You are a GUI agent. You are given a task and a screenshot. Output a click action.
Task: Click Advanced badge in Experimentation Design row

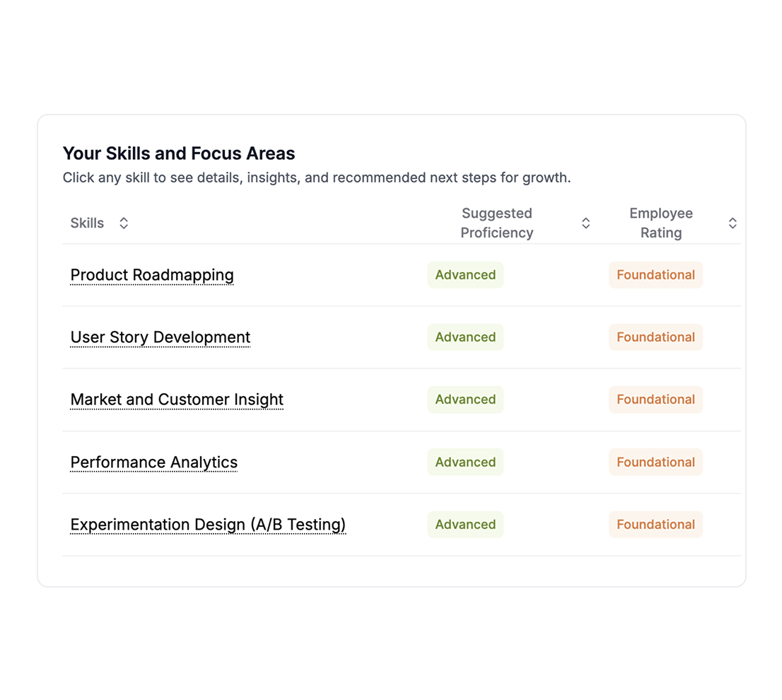point(465,525)
